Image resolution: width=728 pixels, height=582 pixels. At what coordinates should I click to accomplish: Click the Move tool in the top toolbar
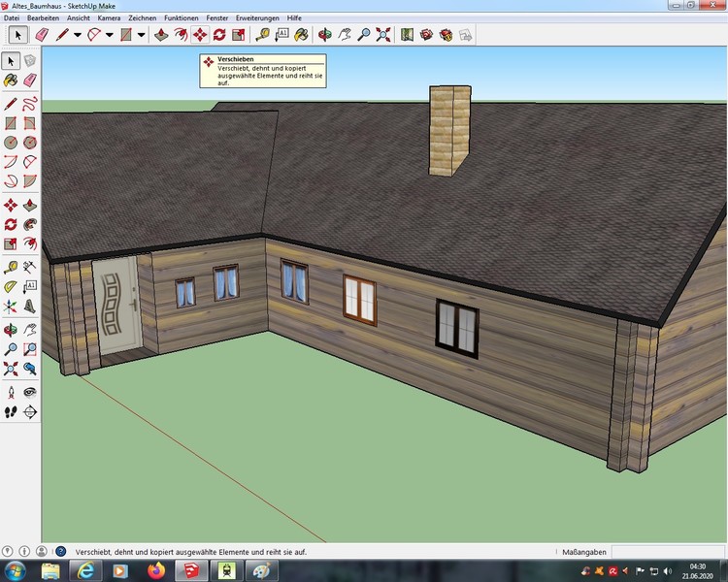point(200,35)
